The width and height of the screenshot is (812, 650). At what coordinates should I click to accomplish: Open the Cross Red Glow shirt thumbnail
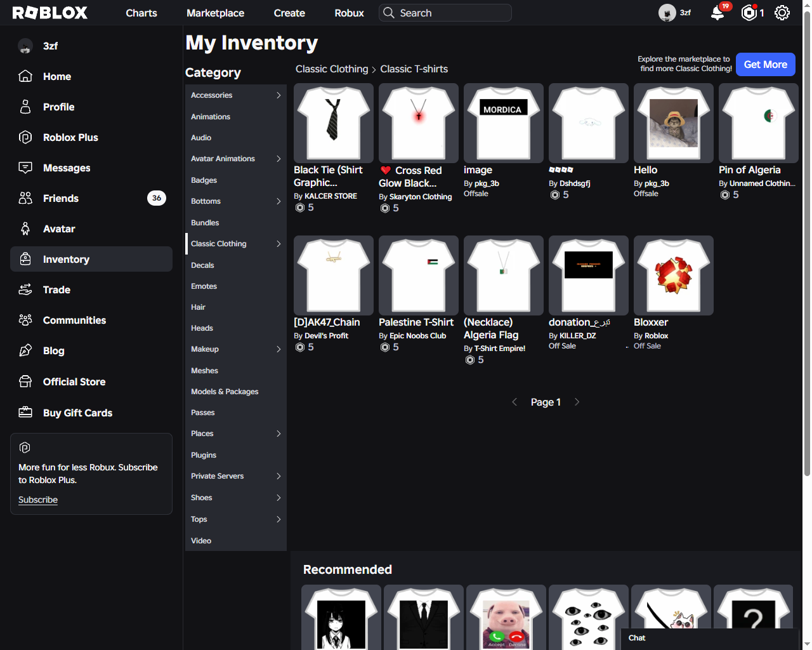[419, 123]
